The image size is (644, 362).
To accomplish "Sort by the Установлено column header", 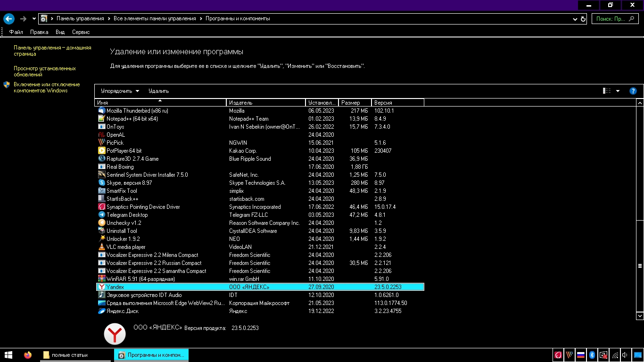I will pos(322,102).
